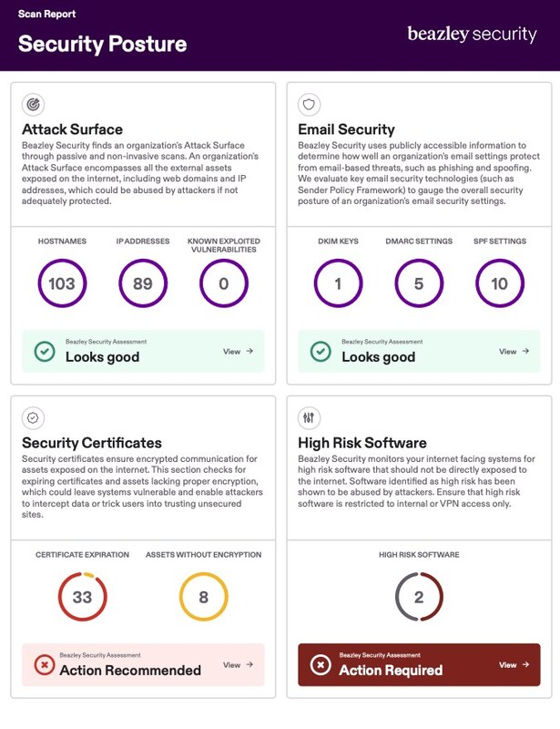View the High Risk Software assessment details

coord(514,664)
